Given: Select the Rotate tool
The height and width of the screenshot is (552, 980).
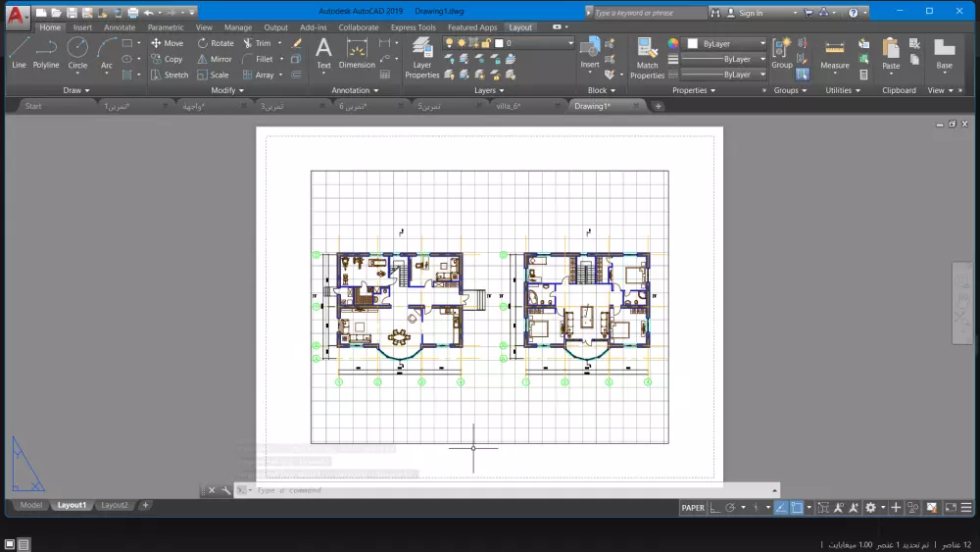Looking at the screenshot, I should tap(216, 43).
